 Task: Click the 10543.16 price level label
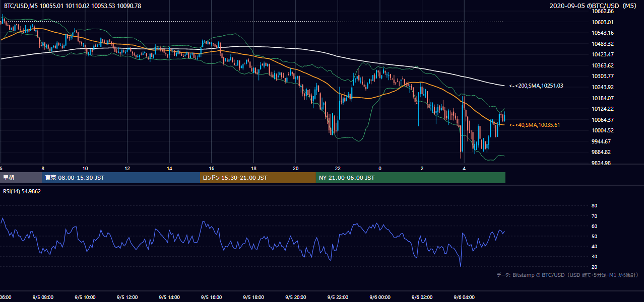[603, 33]
